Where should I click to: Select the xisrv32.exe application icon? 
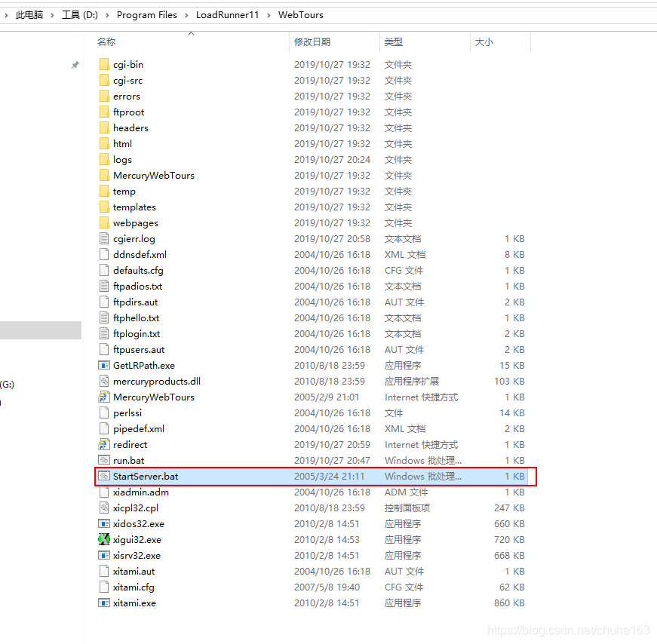click(x=104, y=556)
